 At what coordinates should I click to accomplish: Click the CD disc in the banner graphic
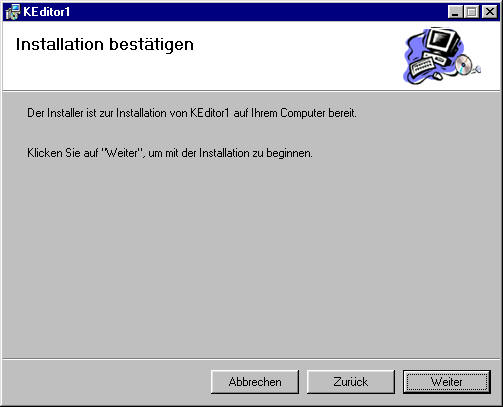[464, 65]
